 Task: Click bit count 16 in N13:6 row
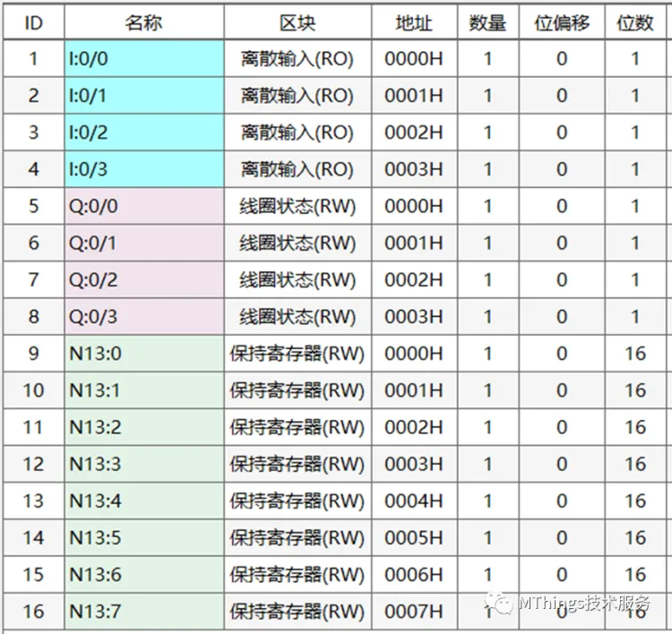(x=635, y=575)
